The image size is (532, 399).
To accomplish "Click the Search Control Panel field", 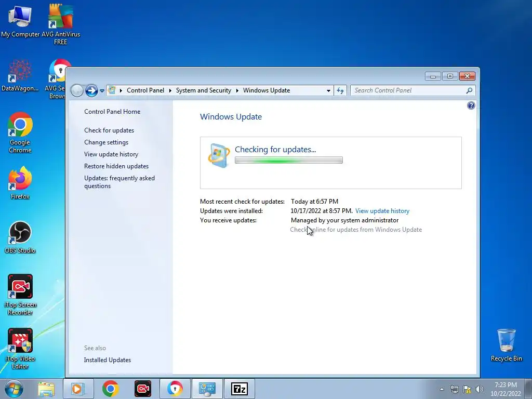I will point(407,90).
